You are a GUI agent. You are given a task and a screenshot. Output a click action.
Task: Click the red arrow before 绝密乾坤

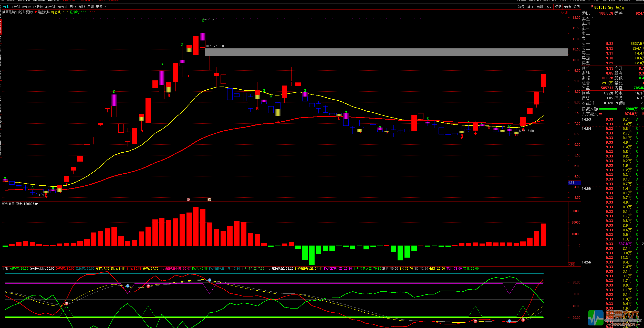coord(36,12)
